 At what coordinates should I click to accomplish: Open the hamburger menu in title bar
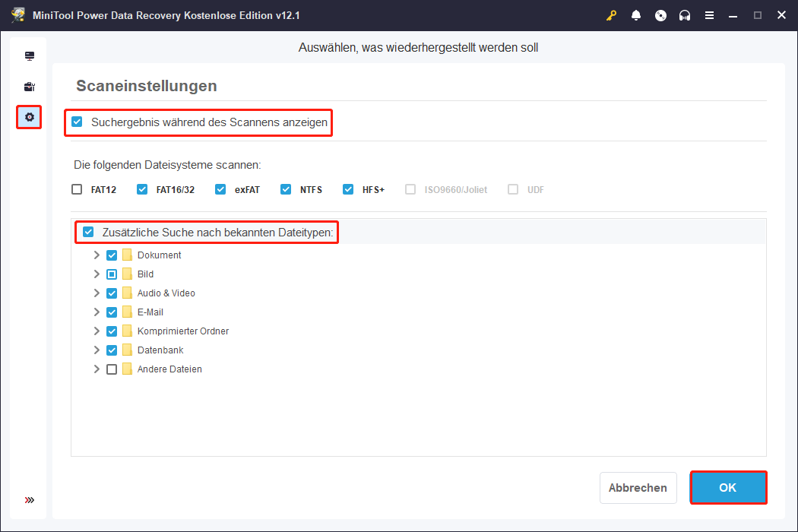click(709, 15)
